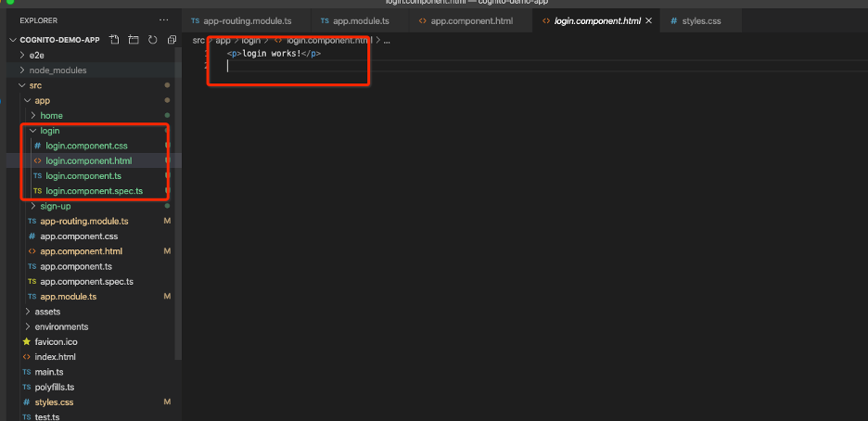Open login.component.css file

86,146
